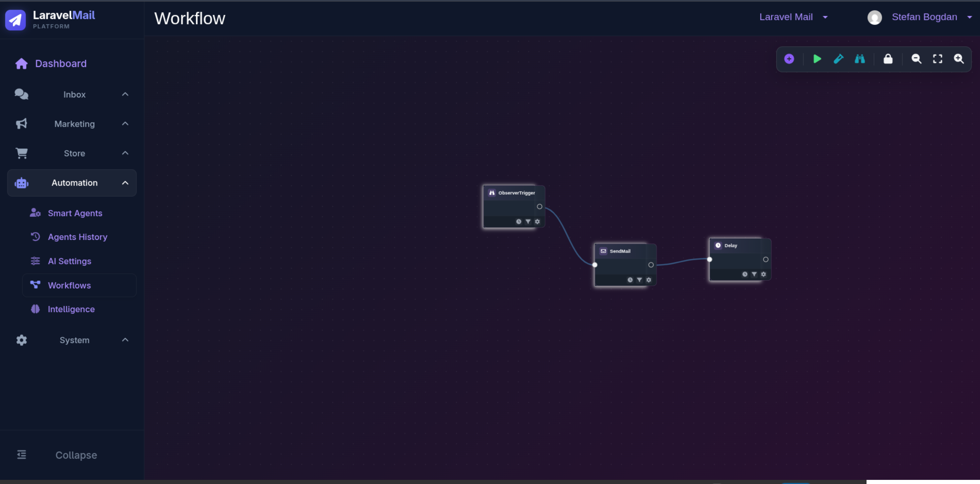Click output port of Delay node
This screenshot has width=980, height=484.
(765, 259)
